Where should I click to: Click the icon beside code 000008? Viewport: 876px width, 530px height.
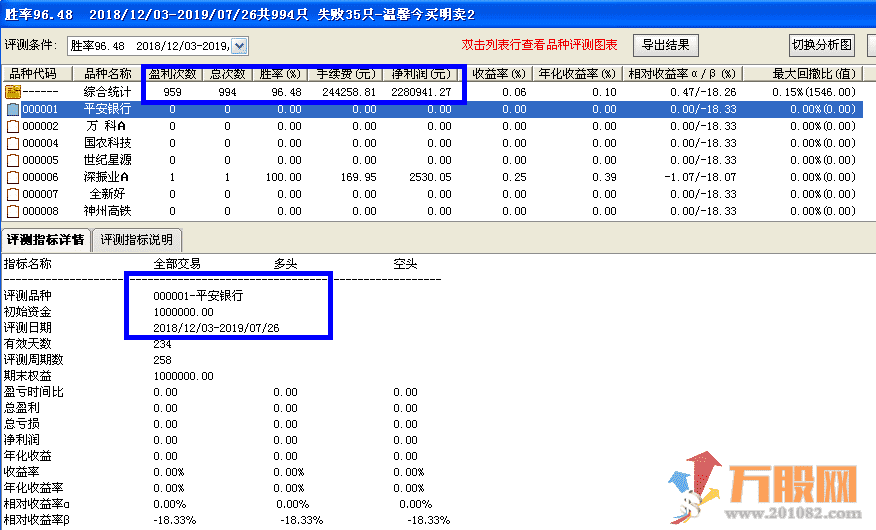[x=12, y=211]
